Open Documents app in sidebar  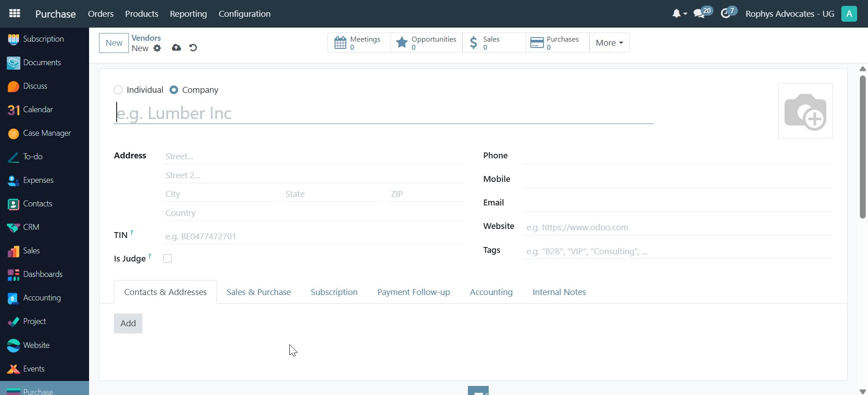44,62
